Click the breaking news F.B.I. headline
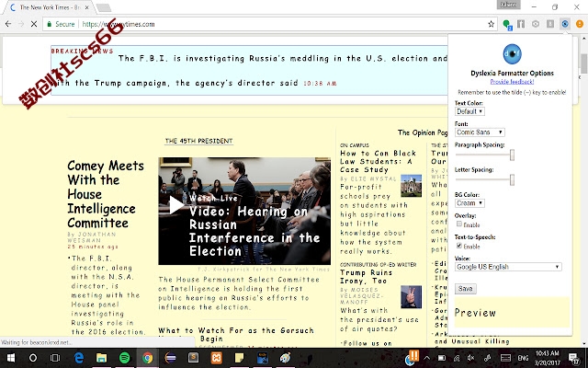 tap(249, 71)
